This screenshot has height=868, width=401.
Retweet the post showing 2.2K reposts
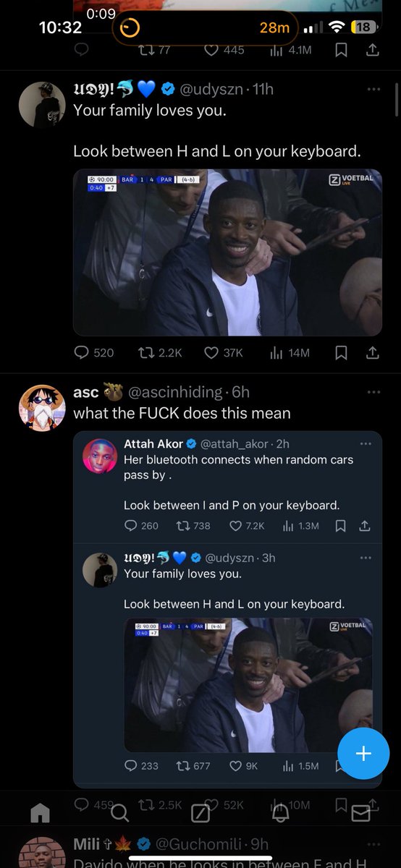coord(160,353)
